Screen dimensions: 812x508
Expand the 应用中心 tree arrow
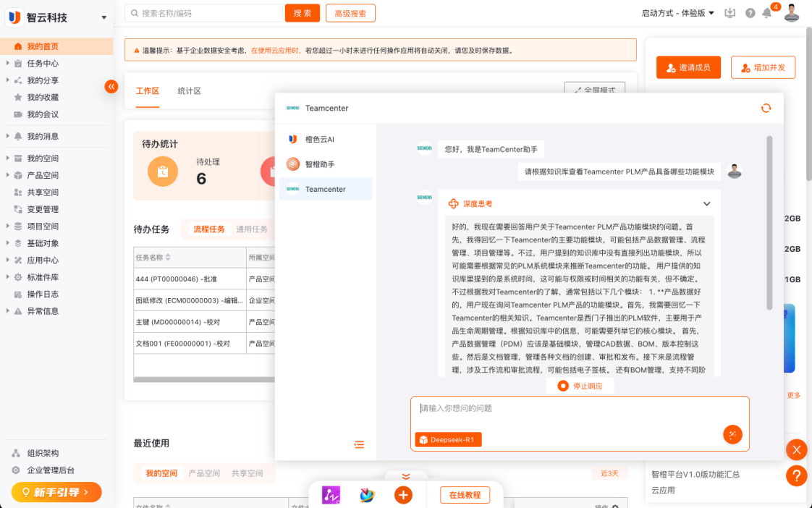coord(7,260)
